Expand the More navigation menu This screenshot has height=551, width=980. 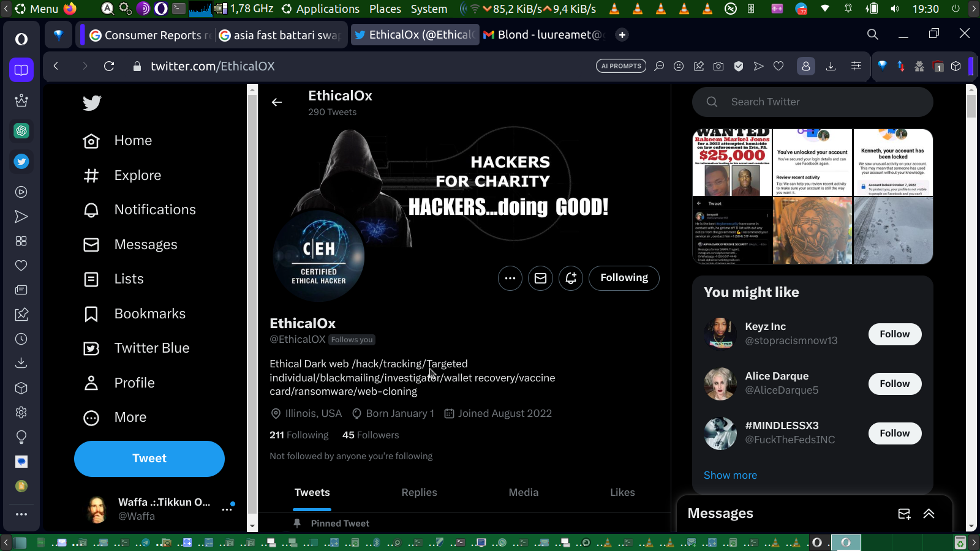[115, 418]
